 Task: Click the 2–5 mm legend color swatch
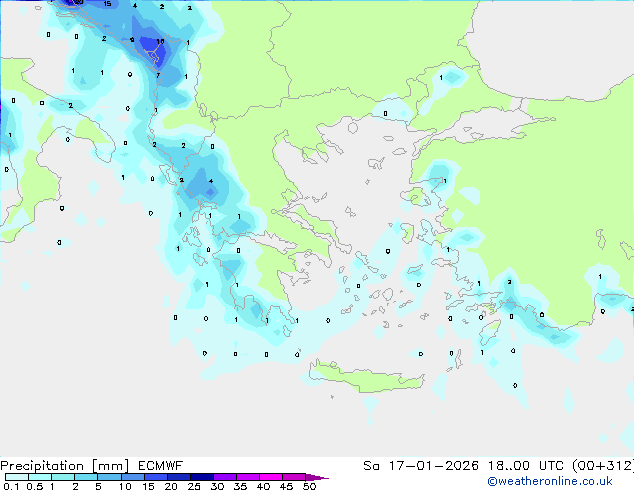[86, 477]
